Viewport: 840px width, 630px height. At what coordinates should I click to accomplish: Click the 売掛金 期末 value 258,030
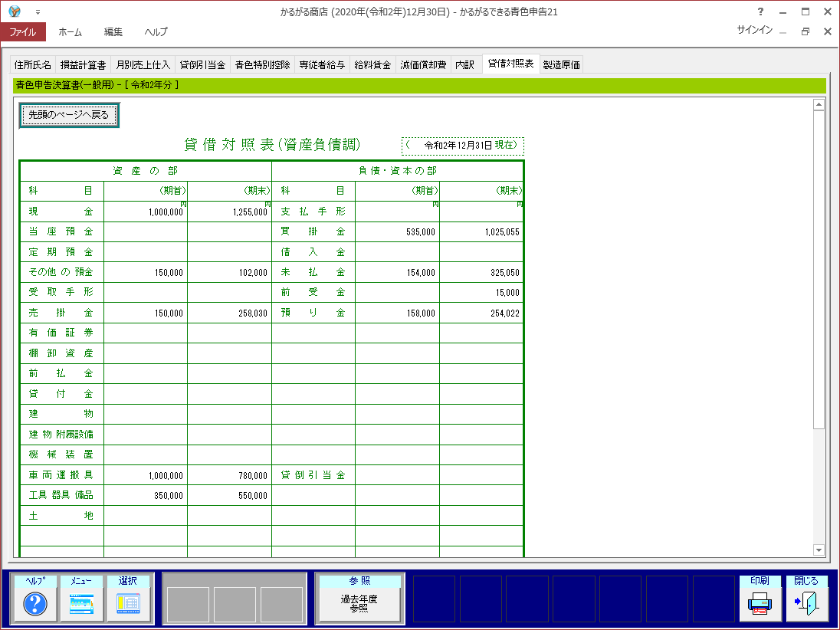click(x=254, y=313)
